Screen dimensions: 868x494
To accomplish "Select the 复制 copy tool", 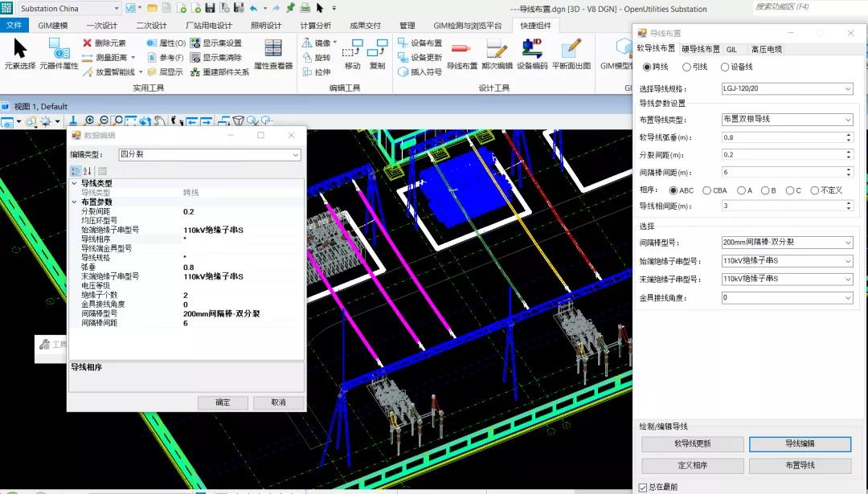I will [377, 54].
